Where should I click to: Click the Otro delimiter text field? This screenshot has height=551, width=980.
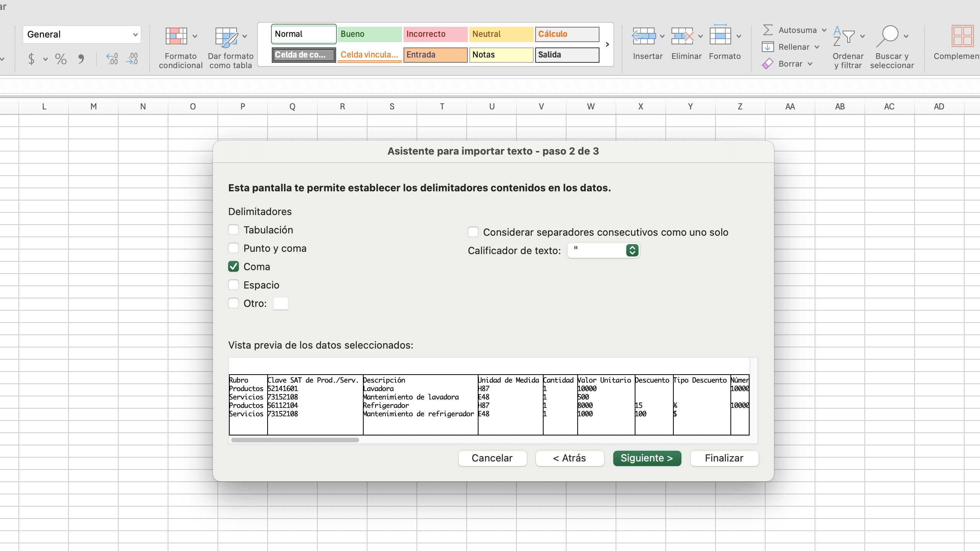(280, 304)
